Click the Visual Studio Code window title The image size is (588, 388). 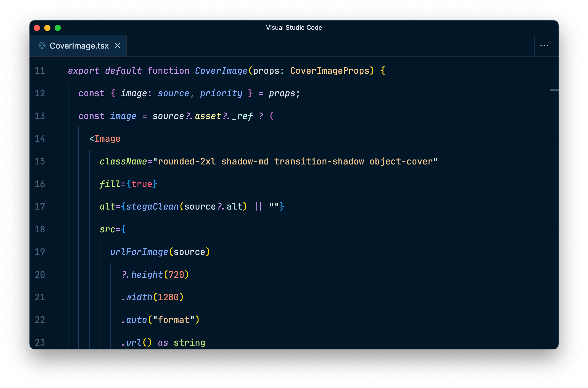point(294,28)
